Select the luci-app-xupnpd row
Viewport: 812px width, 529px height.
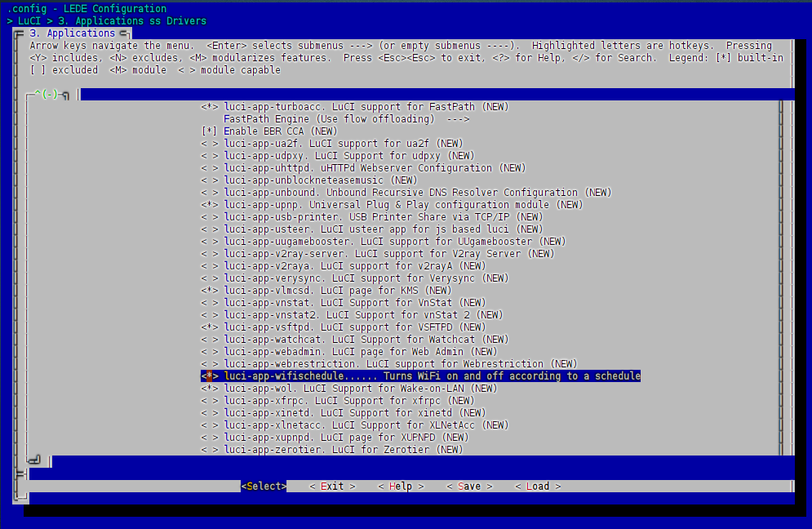point(335,438)
